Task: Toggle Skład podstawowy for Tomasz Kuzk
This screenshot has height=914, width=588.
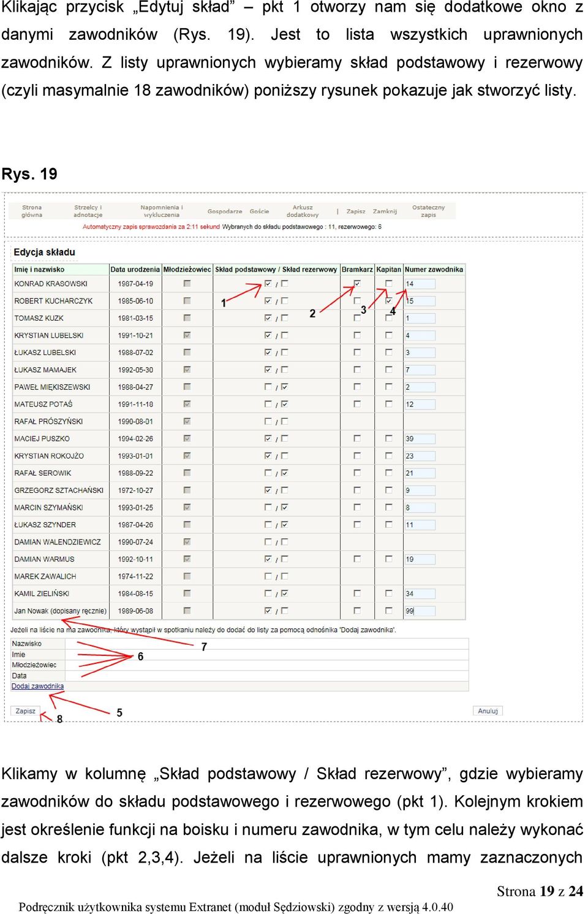Action: (x=268, y=318)
